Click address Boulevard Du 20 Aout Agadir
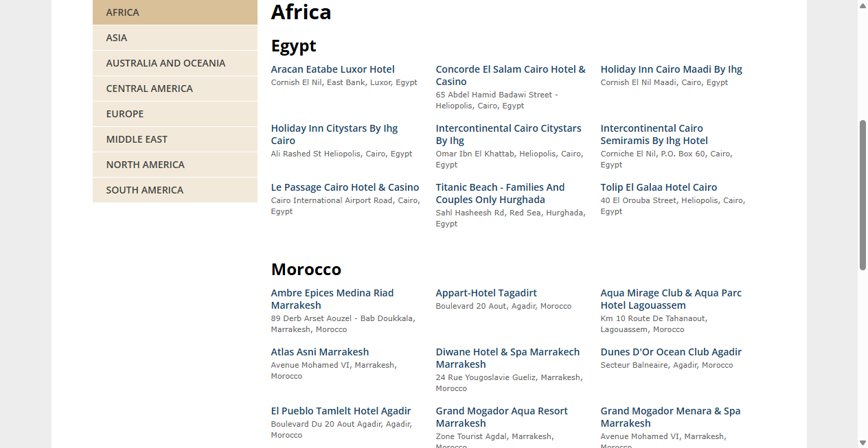The width and height of the screenshot is (868, 448). tap(341, 429)
